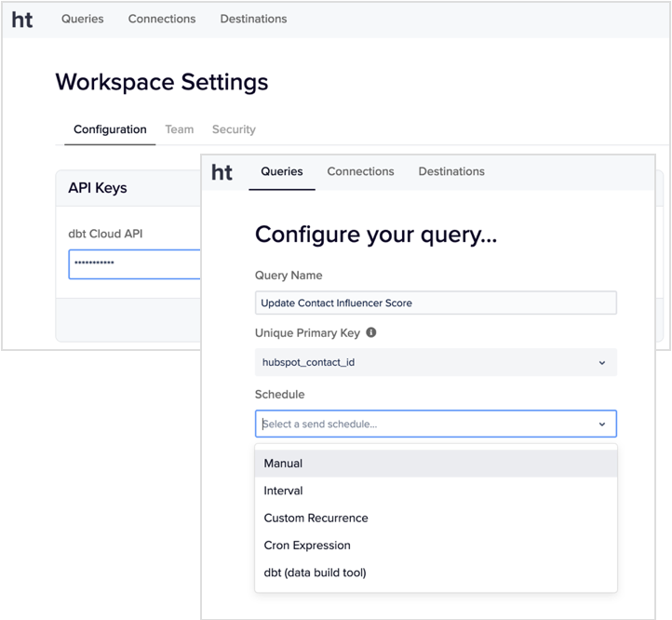The image size is (672, 620).
Task: Click the ht logo in Workspace Settings window
Action: [x=22, y=20]
